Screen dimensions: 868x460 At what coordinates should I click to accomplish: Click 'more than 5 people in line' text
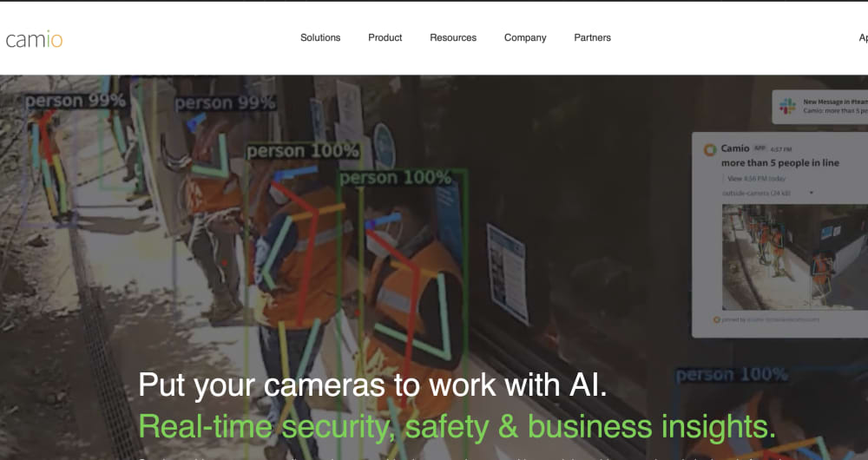click(x=780, y=163)
